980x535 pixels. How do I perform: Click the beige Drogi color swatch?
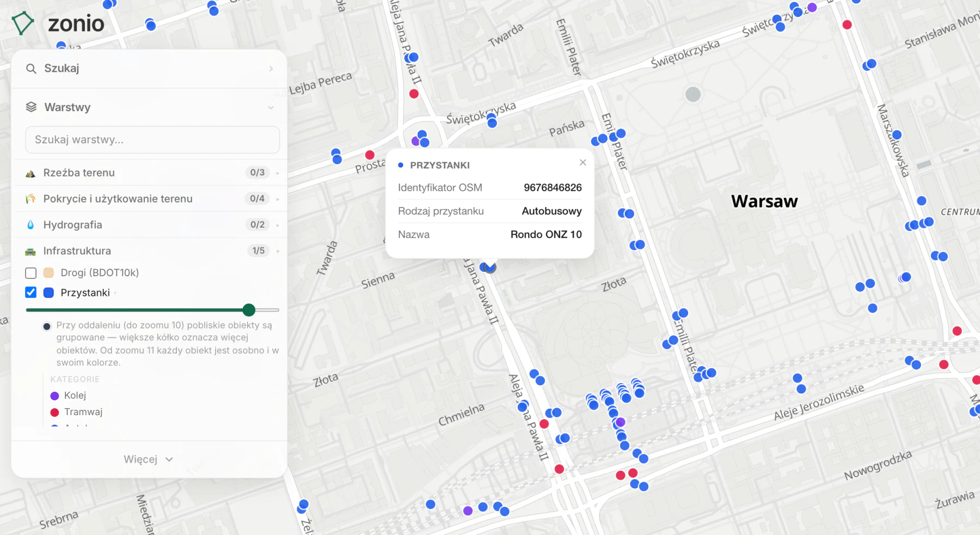tap(48, 273)
